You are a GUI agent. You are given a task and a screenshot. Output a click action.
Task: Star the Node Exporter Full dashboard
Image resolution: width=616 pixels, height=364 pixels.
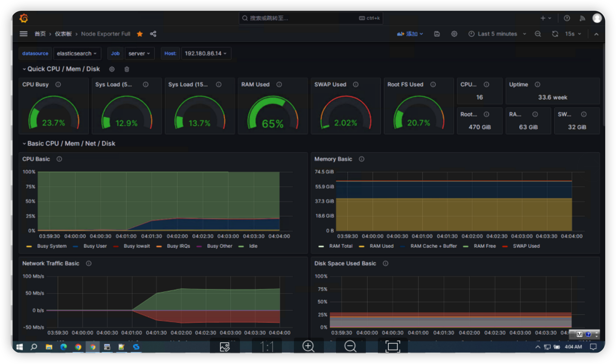click(x=140, y=34)
